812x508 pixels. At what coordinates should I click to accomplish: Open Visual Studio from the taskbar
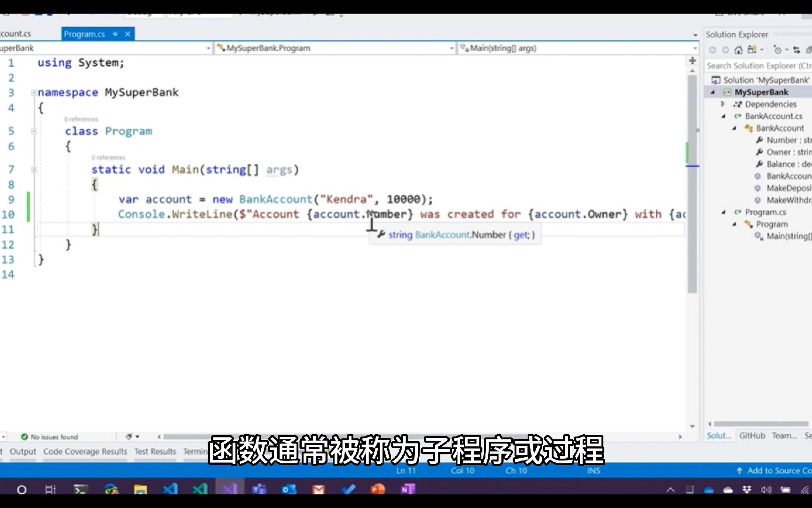click(229, 490)
